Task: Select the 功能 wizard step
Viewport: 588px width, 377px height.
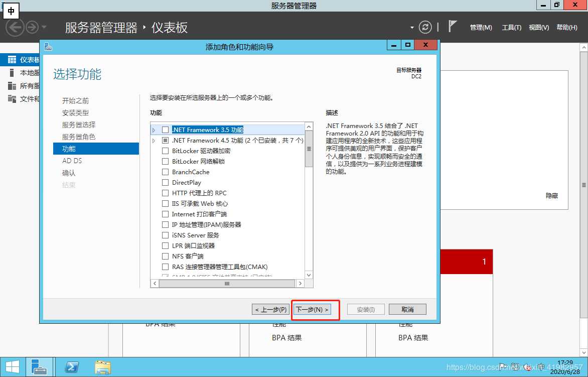Action: click(96, 149)
